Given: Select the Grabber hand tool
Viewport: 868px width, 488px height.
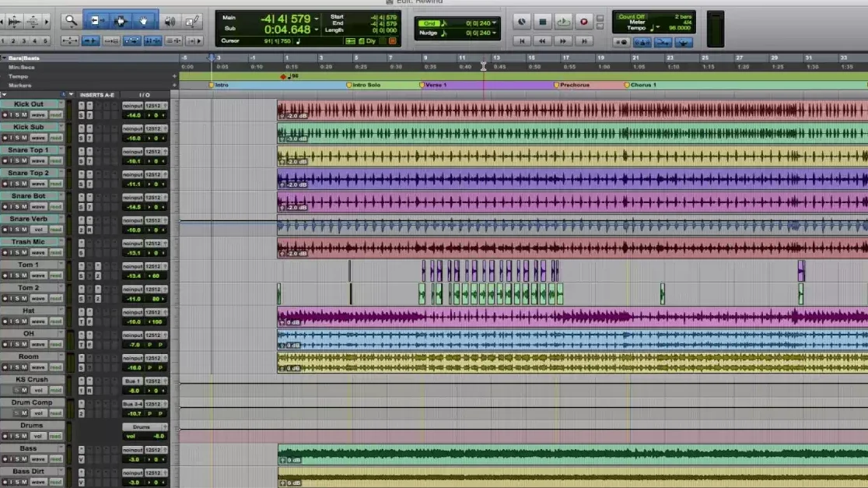Looking at the screenshot, I should [x=143, y=21].
